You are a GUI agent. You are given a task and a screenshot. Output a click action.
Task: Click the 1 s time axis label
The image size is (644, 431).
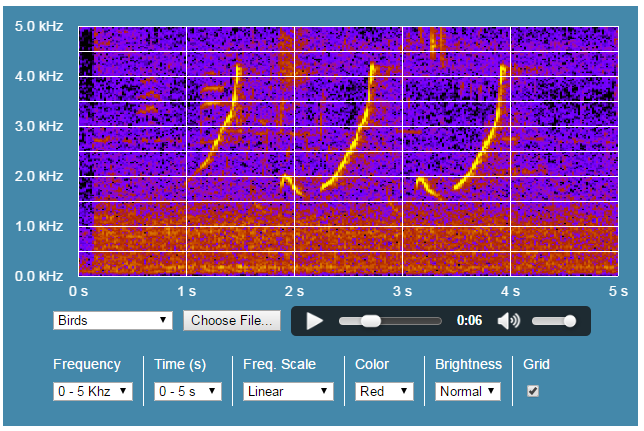[186, 291]
